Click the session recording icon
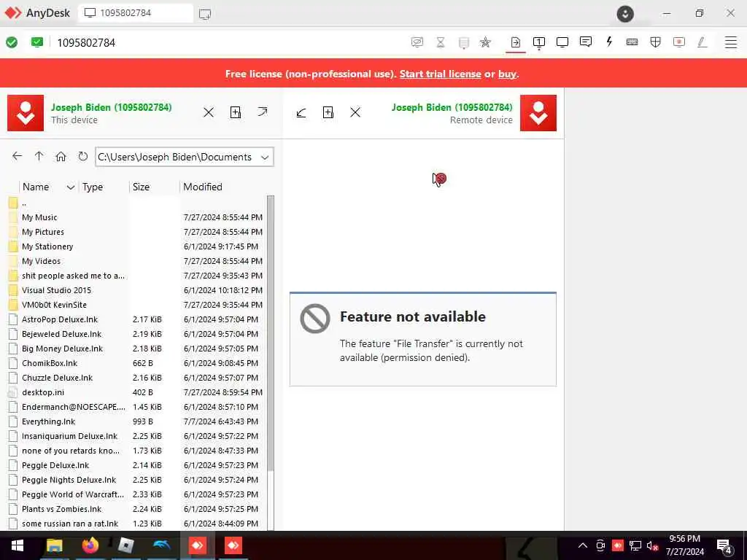The width and height of the screenshot is (747, 560). pos(679,42)
